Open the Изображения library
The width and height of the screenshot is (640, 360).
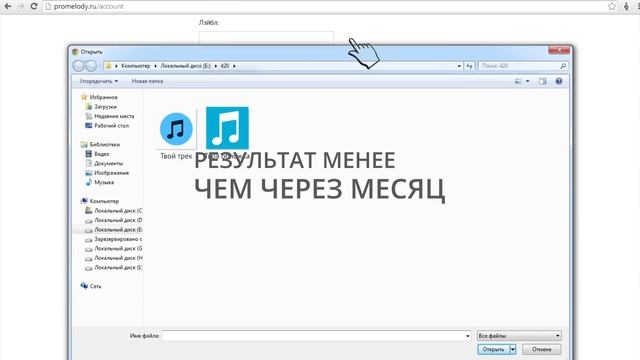111,173
